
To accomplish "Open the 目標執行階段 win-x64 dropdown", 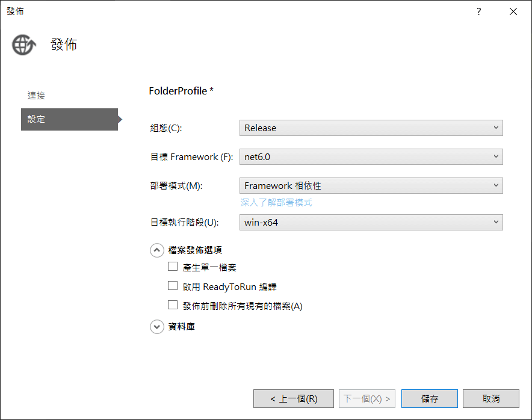I will point(371,222).
